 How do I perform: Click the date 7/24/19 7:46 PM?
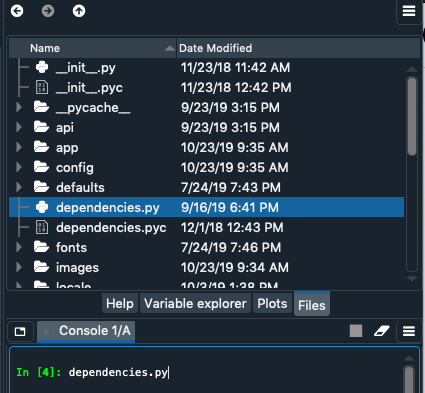(x=231, y=247)
